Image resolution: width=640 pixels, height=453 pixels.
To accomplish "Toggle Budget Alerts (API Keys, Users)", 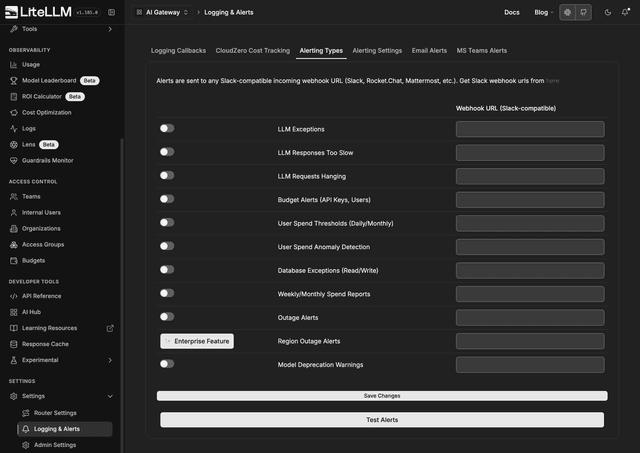I will coord(167,199).
